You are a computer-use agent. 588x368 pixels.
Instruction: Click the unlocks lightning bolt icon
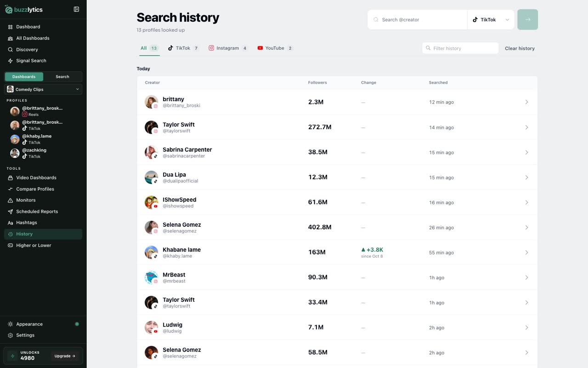[x=12, y=356]
